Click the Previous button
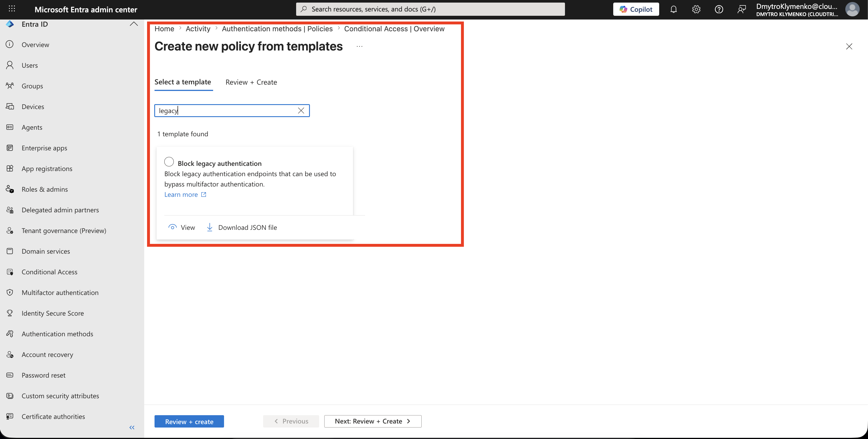This screenshot has height=439, width=868. (291, 421)
